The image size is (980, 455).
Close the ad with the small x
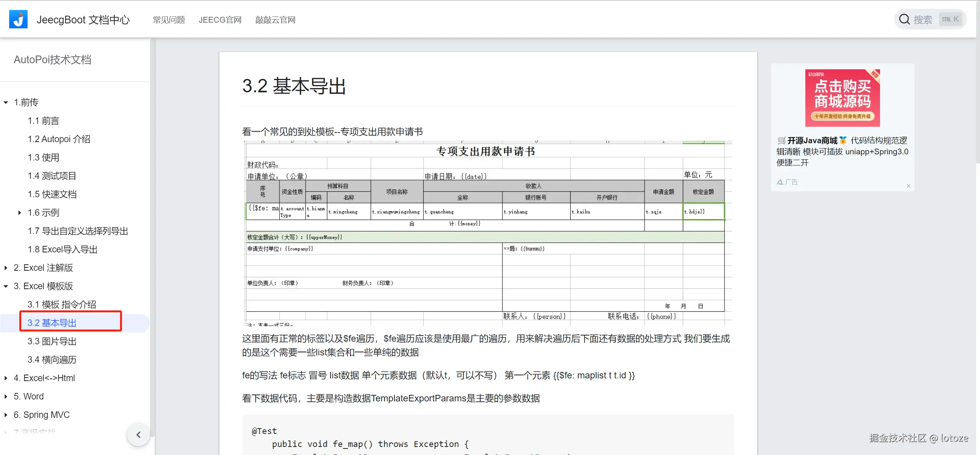coord(908,186)
